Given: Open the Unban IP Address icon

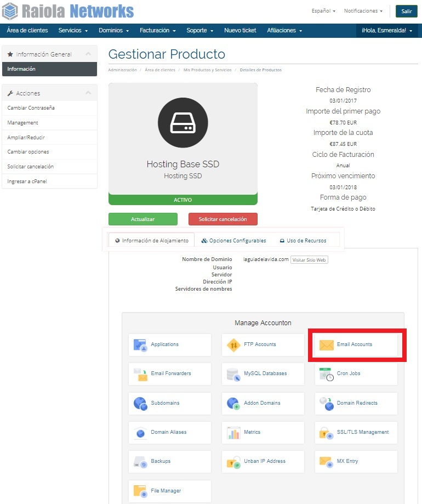Looking at the screenshot, I should point(234,462).
